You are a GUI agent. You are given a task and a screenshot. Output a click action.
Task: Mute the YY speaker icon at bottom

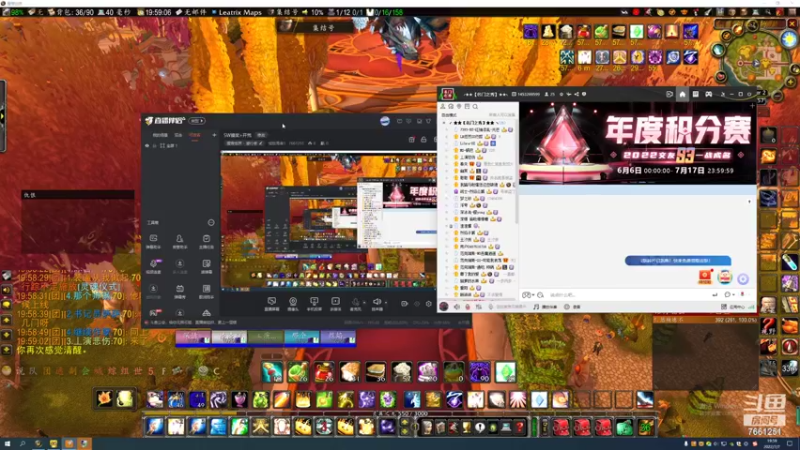(457, 307)
